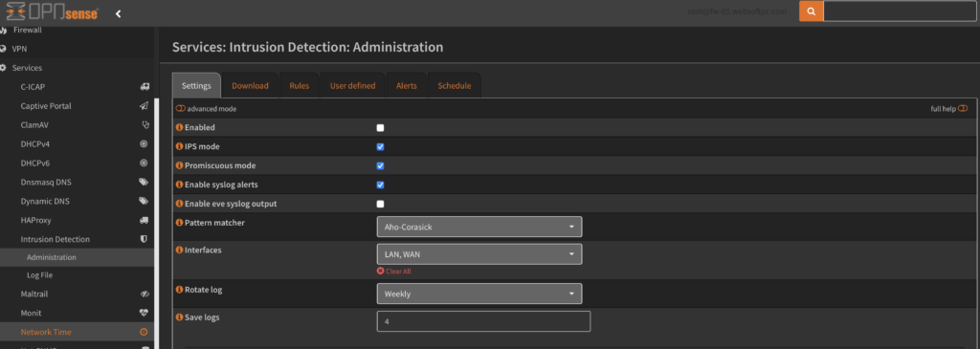This screenshot has width=980, height=349.
Task: Check Enable eve syslog output checkbox
Action: (x=381, y=205)
